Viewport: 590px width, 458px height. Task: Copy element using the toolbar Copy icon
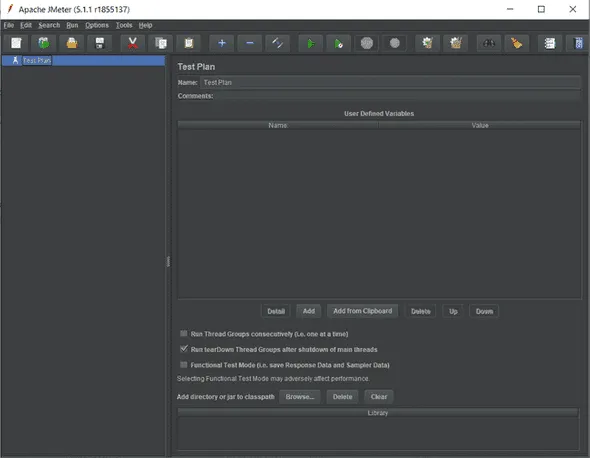[161, 43]
